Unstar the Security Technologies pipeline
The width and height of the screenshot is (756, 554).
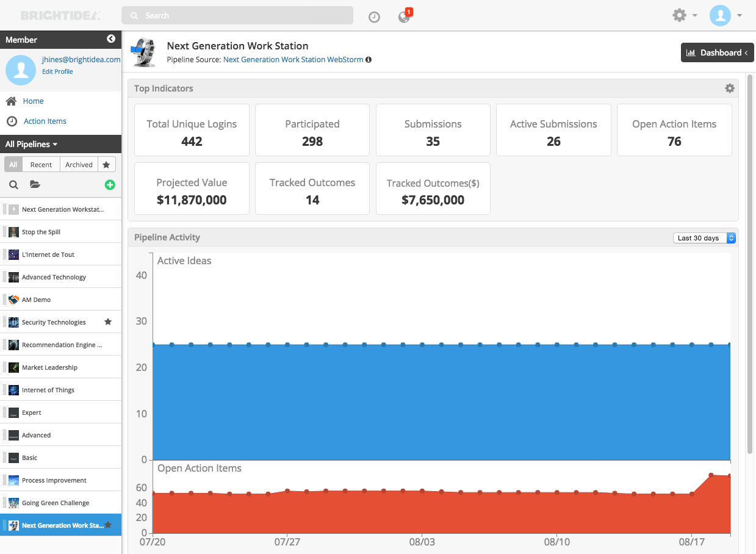[x=108, y=322]
